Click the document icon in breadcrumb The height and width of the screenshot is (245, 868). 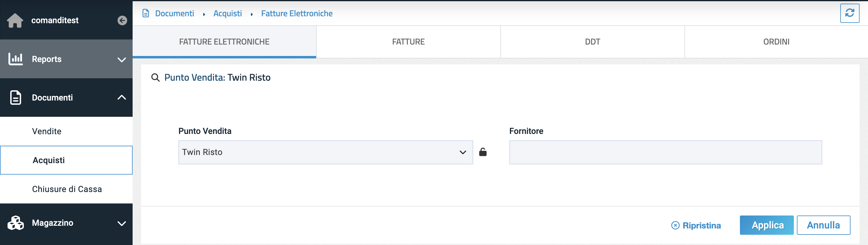(146, 14)
